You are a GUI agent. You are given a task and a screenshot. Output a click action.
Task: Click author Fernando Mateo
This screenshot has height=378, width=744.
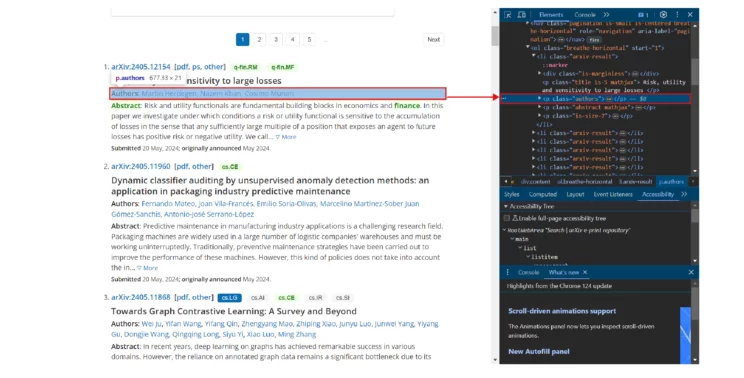click(168, 203)
